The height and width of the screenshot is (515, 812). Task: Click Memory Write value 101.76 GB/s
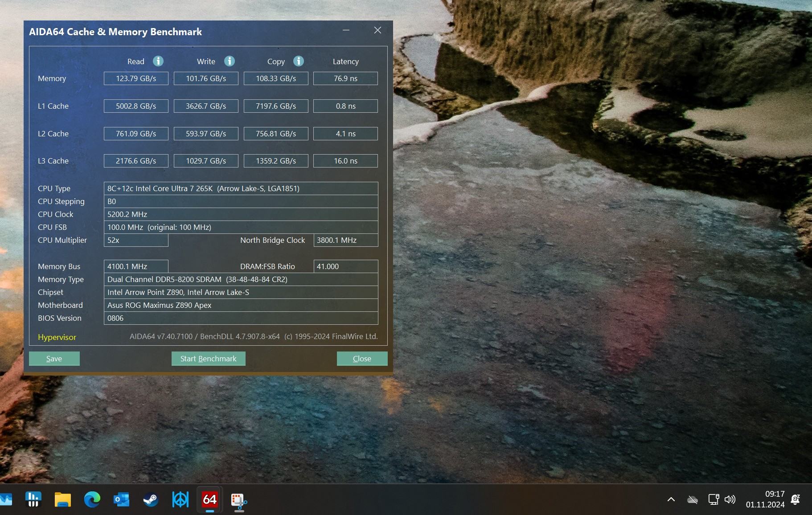coord(206,78)
